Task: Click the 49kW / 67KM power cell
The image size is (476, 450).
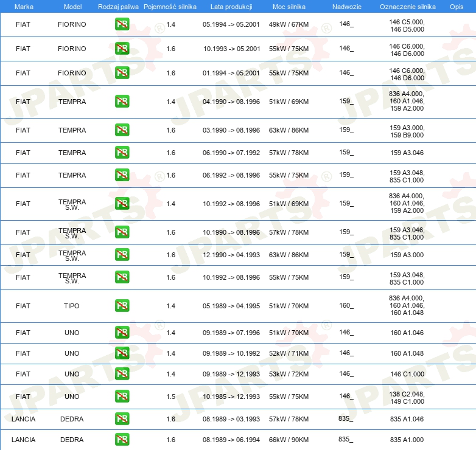Action: click(x=289, y=24)
